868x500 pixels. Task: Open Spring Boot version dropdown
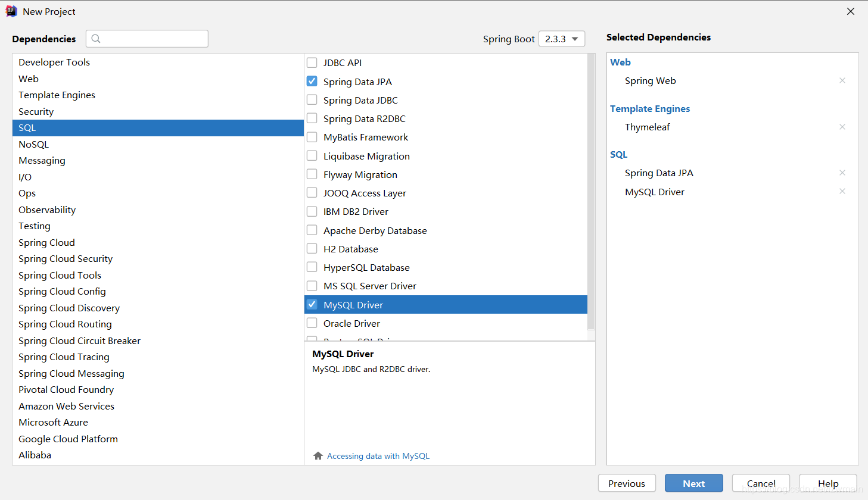point(561,39)
